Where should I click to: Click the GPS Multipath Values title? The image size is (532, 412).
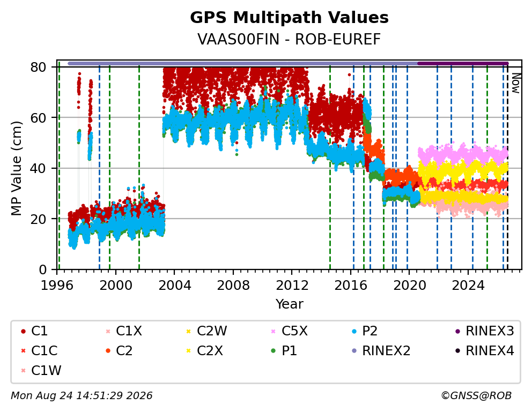click(x=289, y=18)
